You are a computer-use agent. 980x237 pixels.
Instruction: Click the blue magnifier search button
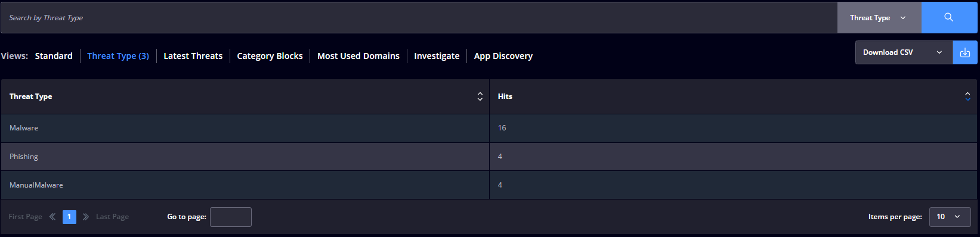tap(949, 18)
